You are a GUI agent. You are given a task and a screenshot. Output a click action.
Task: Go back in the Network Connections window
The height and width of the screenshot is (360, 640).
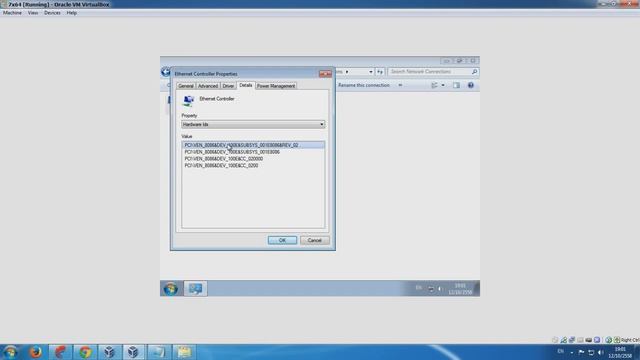pos(165,72)
